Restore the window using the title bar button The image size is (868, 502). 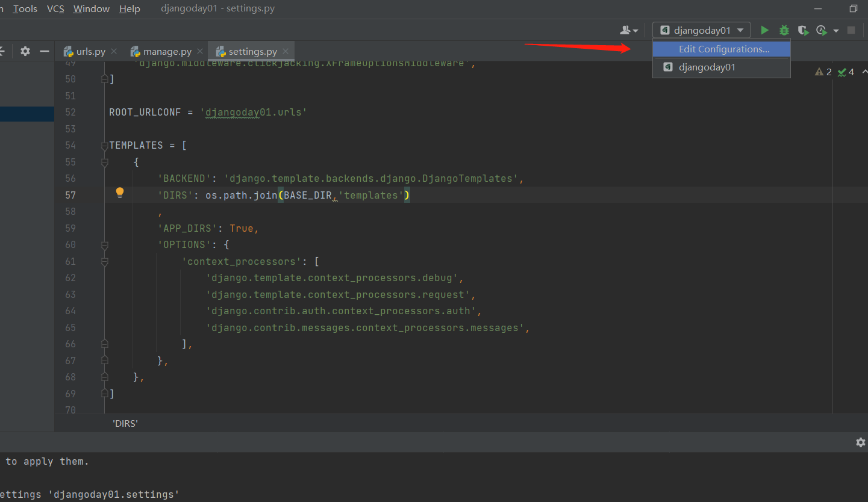click(x=853, y=8)
